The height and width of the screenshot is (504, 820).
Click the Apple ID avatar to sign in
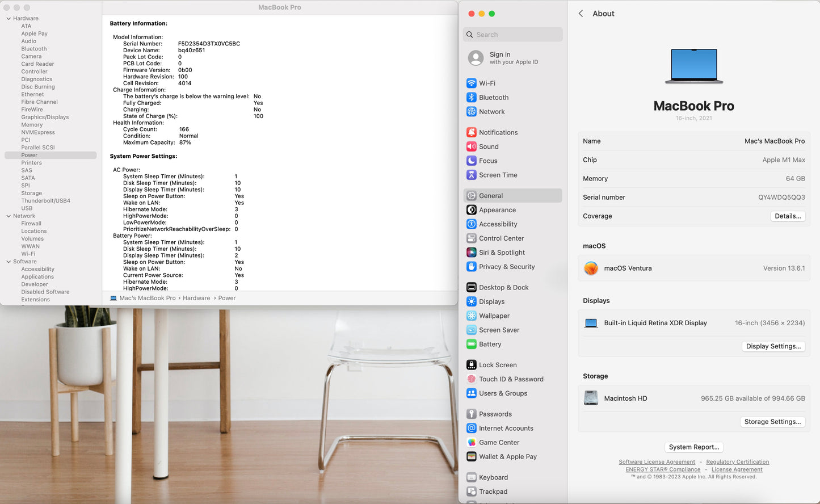coord(476,58)
